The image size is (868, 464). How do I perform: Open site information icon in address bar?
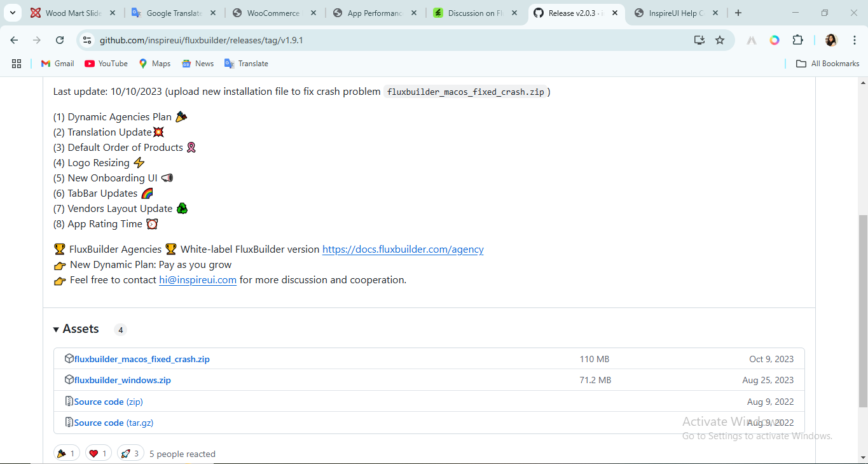(88, 40)
